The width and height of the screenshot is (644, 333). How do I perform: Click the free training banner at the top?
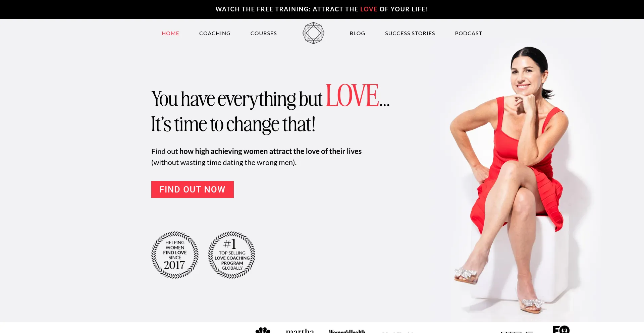(322, 9)
